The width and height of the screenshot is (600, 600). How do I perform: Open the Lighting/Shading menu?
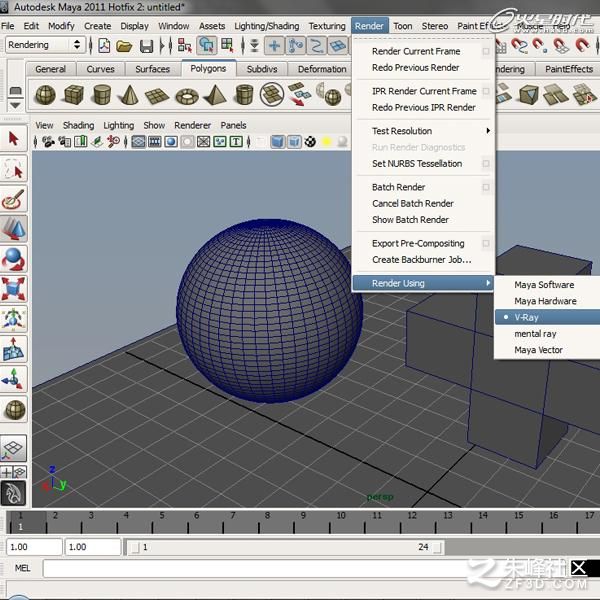click(267, 26)
